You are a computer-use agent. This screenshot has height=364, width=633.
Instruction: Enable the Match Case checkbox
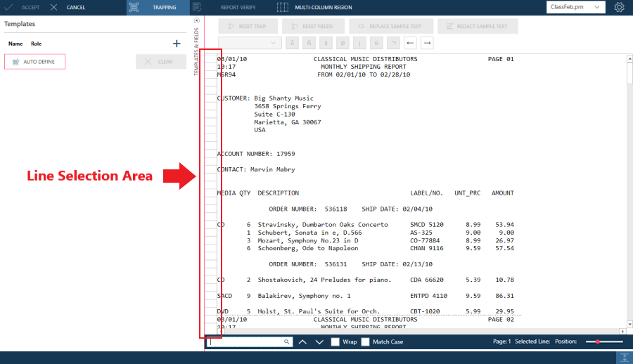366,342
